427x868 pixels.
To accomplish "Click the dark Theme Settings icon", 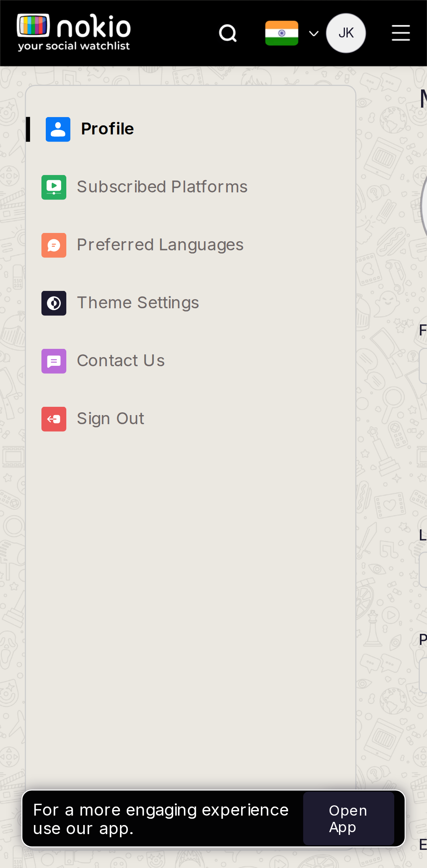I will (x=54, y=303).
